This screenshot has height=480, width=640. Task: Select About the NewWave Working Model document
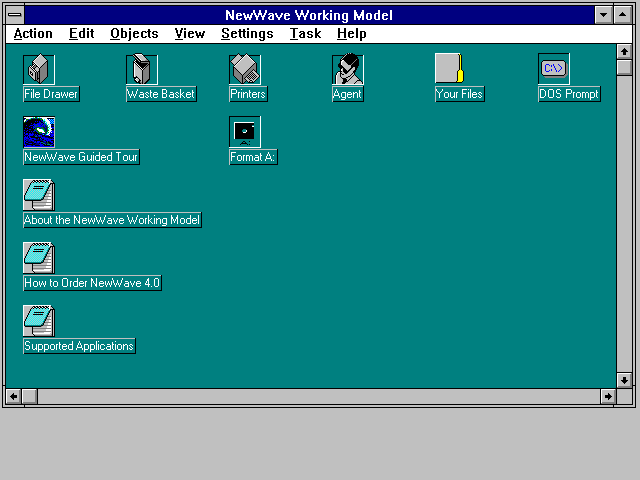tap(39, 196)
